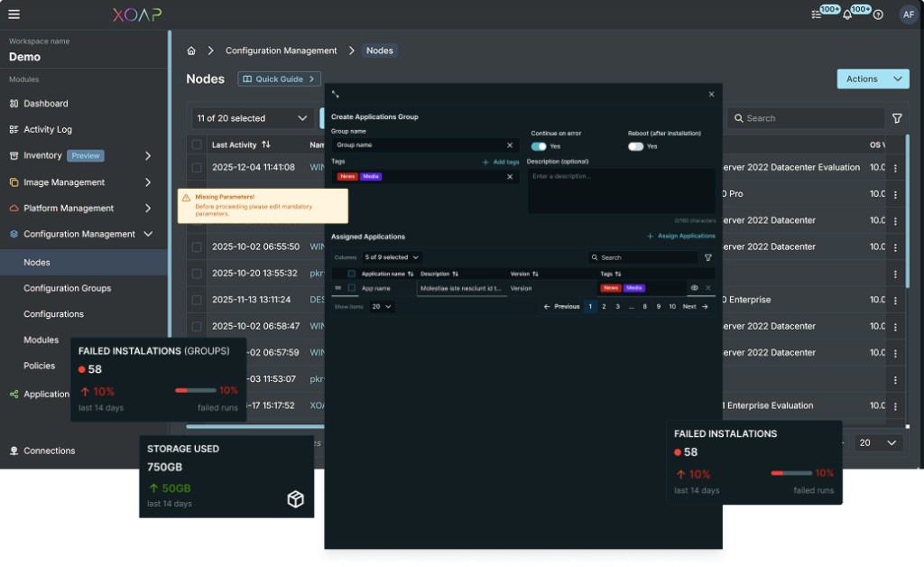Click the Assign Applications link

pos(686,236)
